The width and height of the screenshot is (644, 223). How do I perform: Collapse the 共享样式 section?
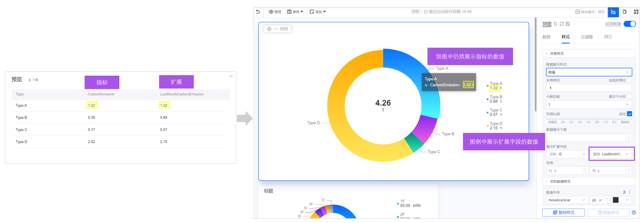coord(547,54)
